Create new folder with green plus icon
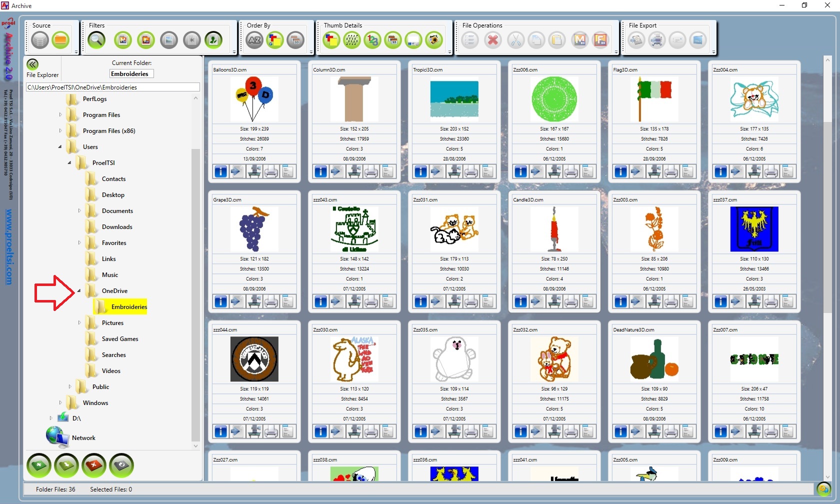Screen dimensions: 840x504 pos(39,465)
